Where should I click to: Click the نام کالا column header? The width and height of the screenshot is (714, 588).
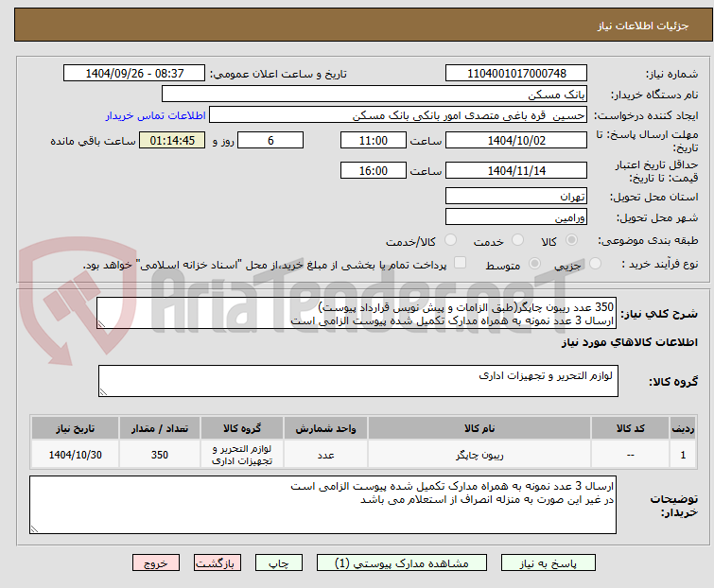(x=479, y=428)
